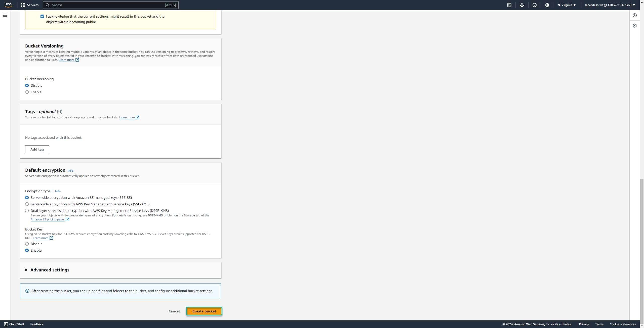The width and height of the screenshot is (644, 328).
Task: Select Enable for Bucket Versioning
Action: (x=27, y=92)
